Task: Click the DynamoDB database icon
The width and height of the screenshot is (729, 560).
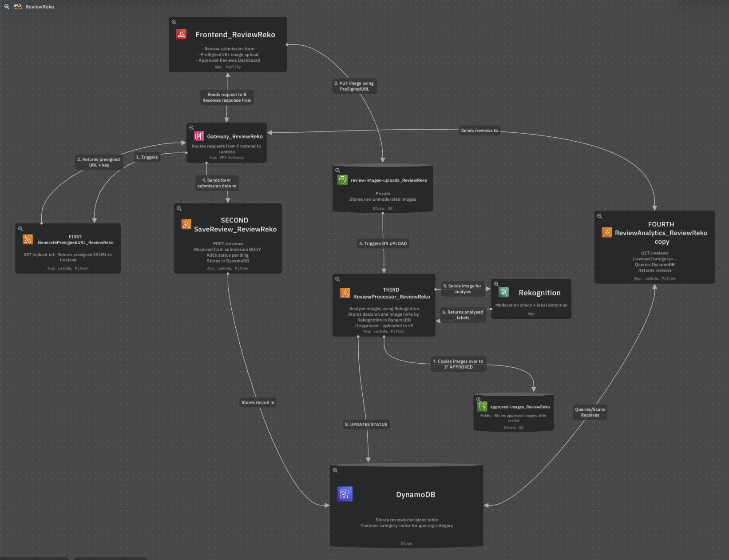Action: [345, 494]
